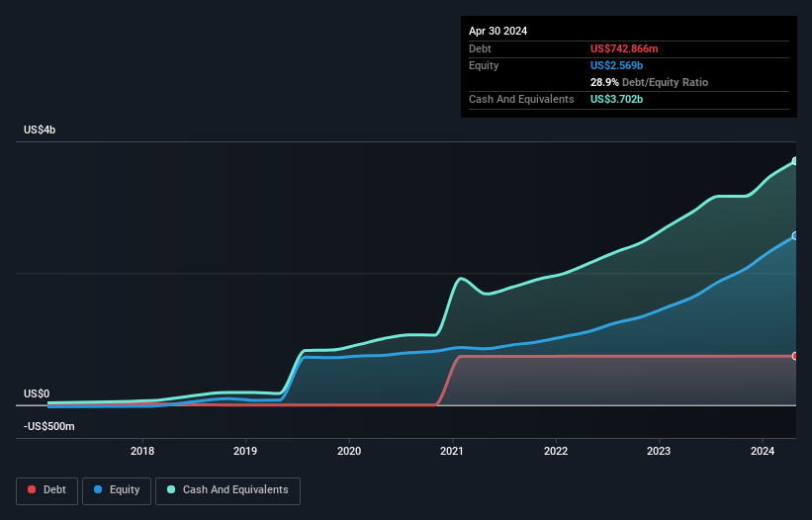
Task: Click the tooltip Debt row label
Action: point(480,48)
